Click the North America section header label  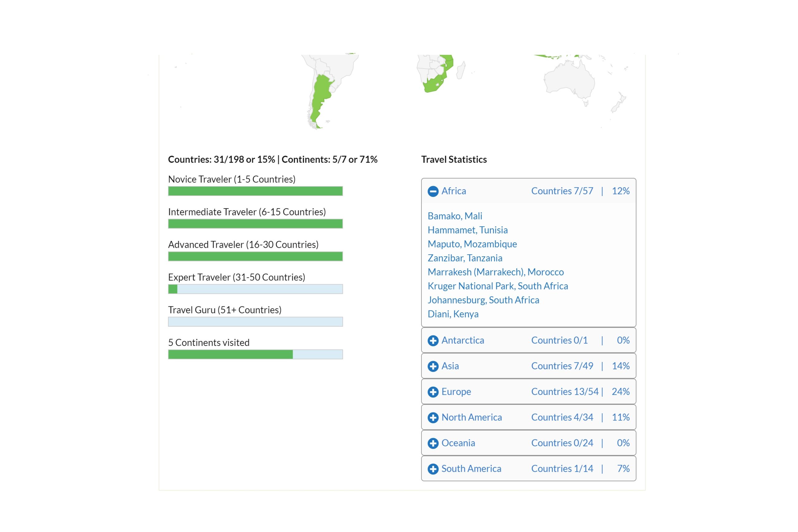(472, 417)
